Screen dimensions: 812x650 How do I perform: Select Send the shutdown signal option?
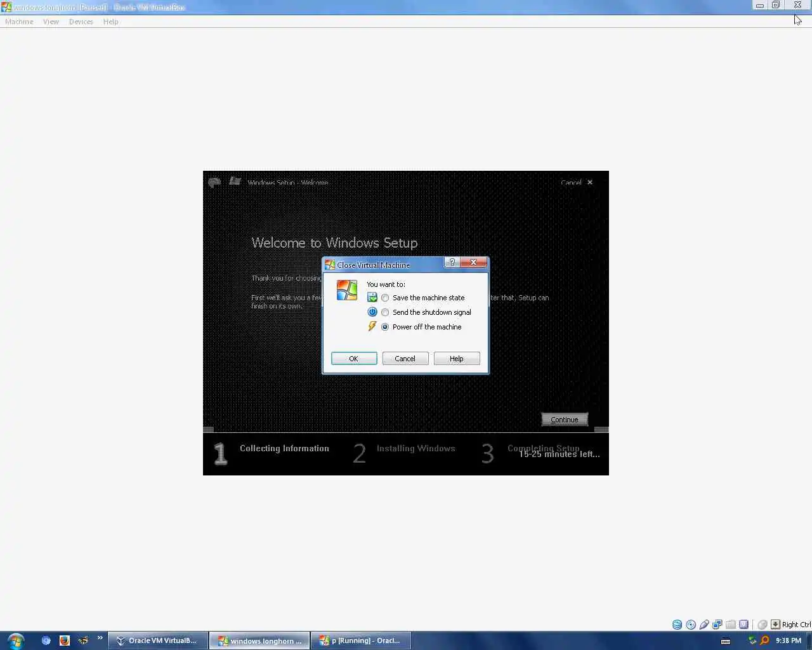point(385,312)
